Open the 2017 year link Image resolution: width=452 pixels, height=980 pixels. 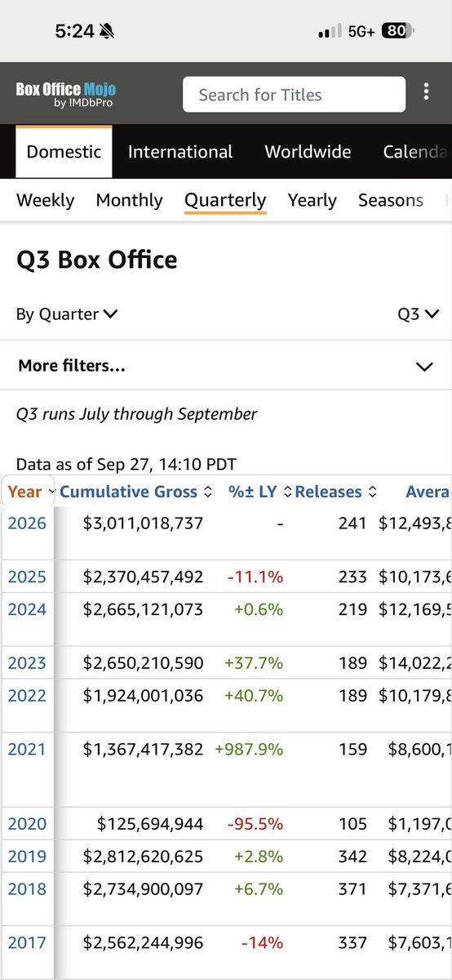(27, 942)
